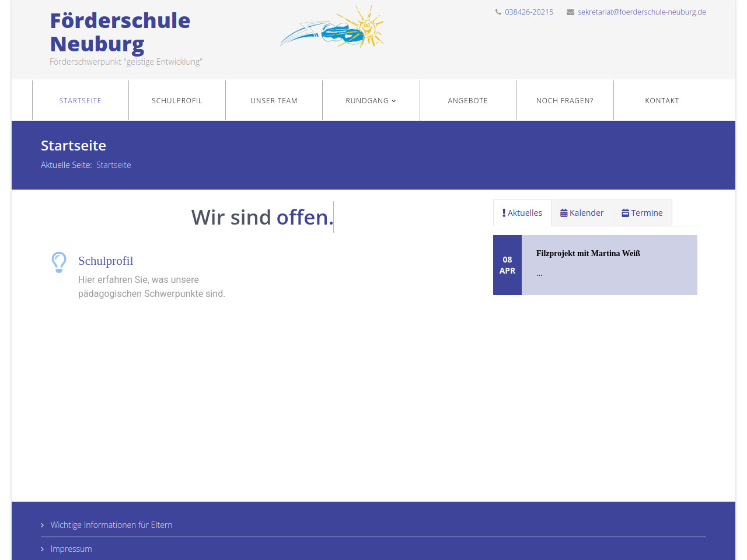Open the Angebote navigation item

[x=467, y=101]
